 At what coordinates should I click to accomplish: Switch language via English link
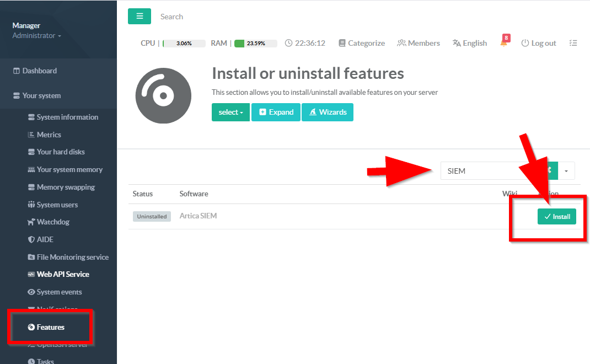click(470, 43)
